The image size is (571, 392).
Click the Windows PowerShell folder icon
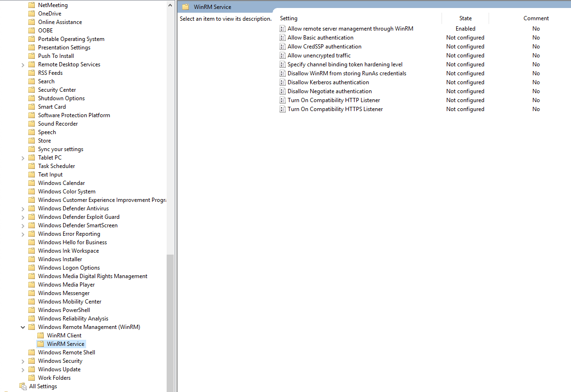[32, 310]
